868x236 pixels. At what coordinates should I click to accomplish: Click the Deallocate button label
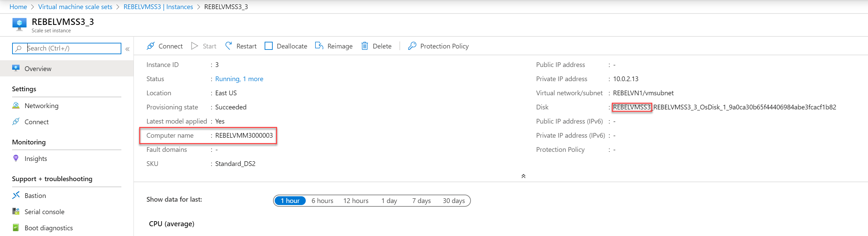292,46
